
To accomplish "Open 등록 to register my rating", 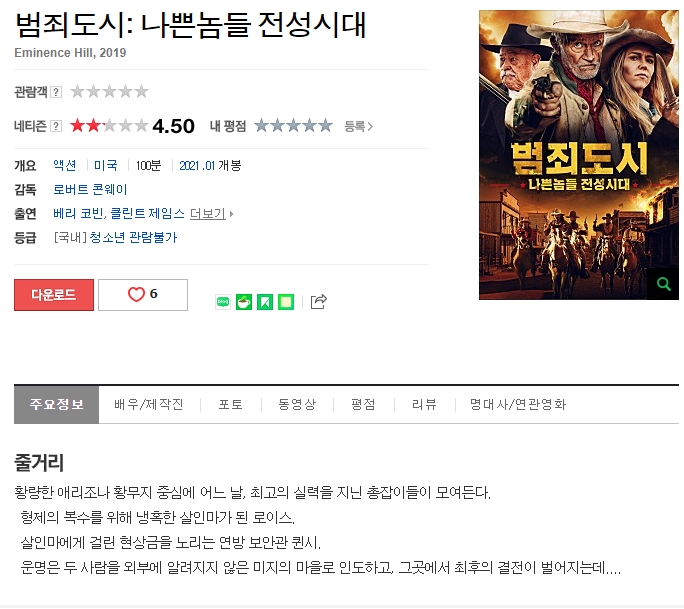I will (x=358, y=127).
